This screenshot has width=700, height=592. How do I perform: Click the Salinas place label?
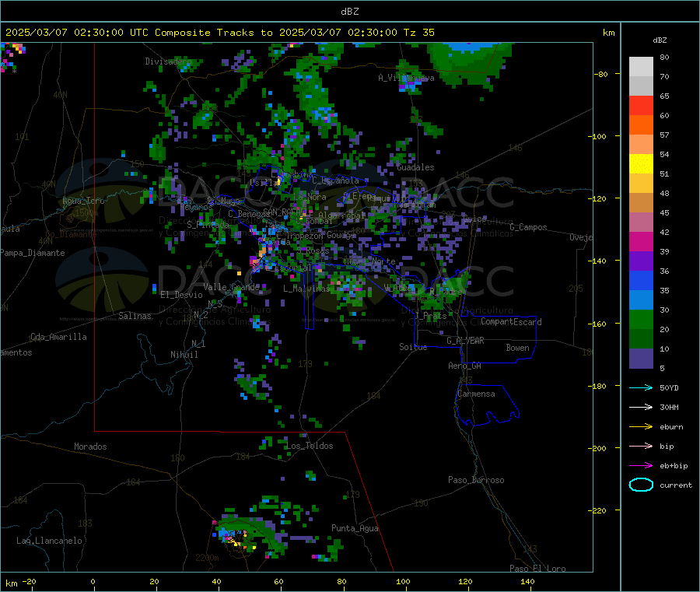click(135, 316)
